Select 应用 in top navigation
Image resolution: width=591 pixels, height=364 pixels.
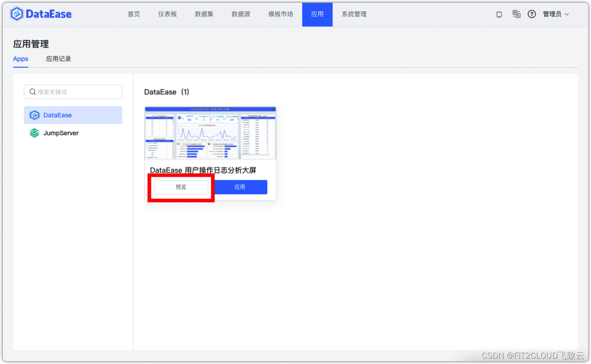[x=317, y=14]
